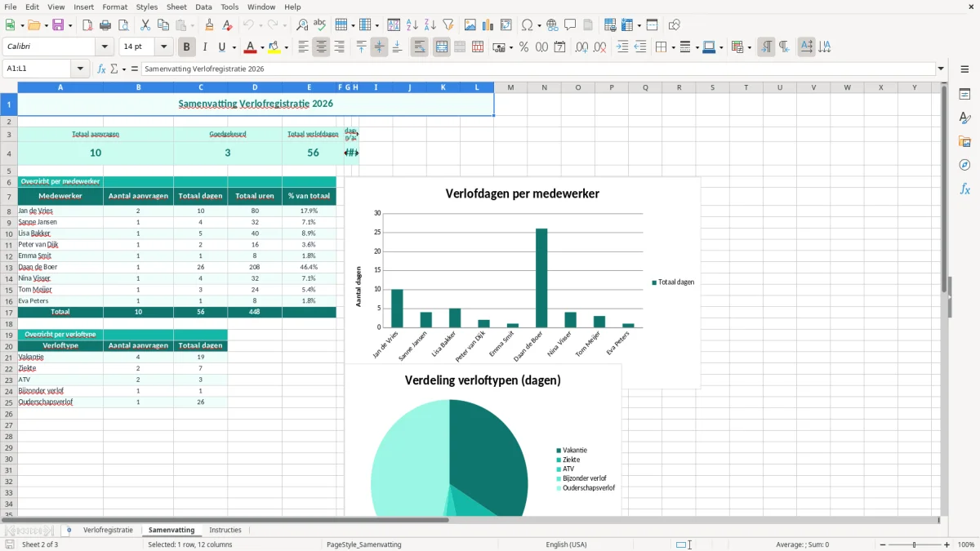The height and width of the screenshot is (551, 980).
Task: Insert Image toolbar icon
Action: pyautogui.click(x=470, y=25)
